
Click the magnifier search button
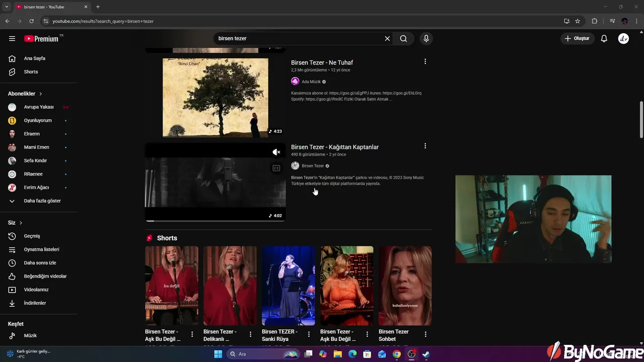pos(404,38)
